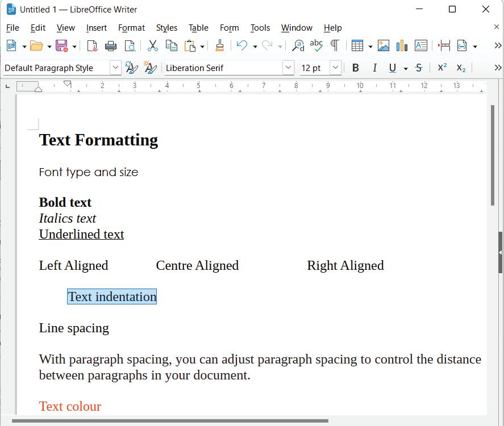Screen dimensions: 504x426
Task: Insert a chart
Action: point(402,45)
